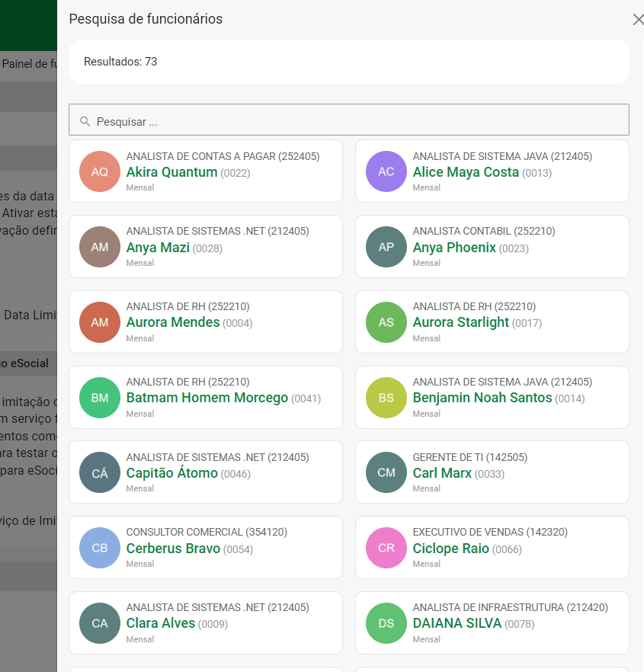Click the magnifier icon in search field

(x=85, y=121)
